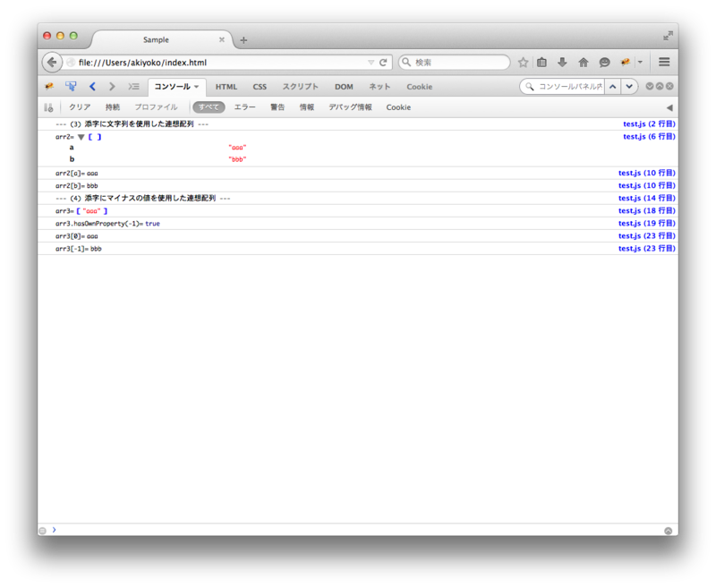Go to the home page icon
This screenshot has height=588, width=716.
coord(584,63)
